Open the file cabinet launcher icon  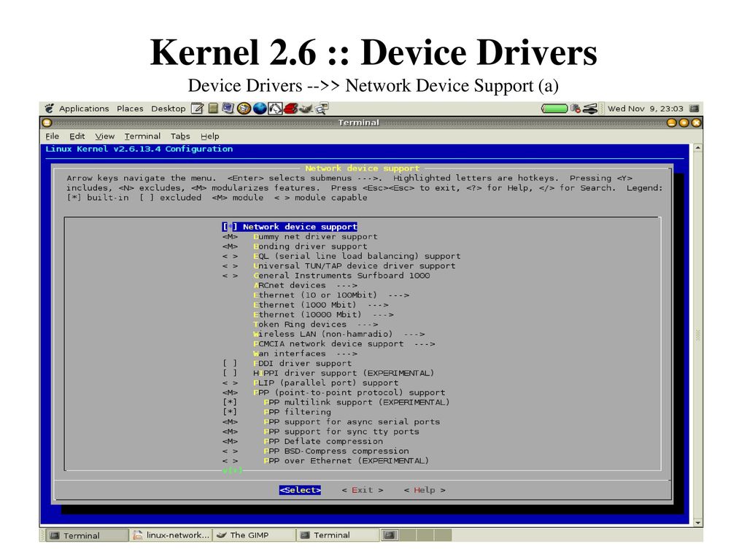point(213,109)
